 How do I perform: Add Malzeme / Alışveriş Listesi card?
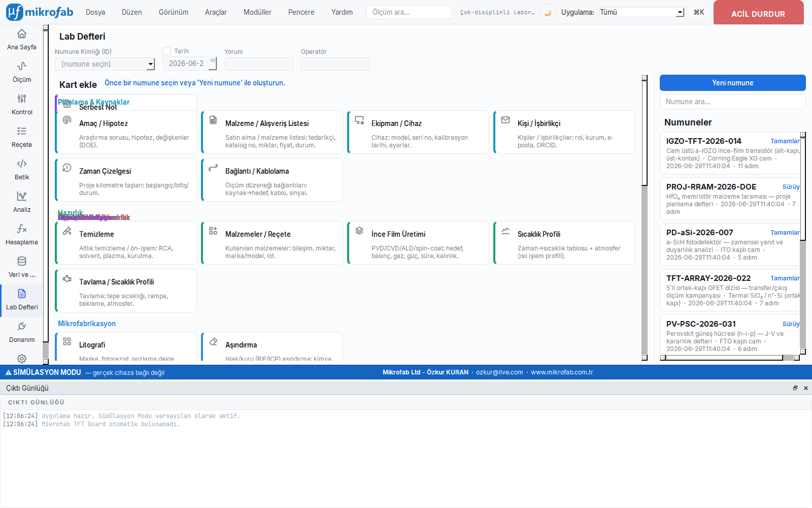272,132
